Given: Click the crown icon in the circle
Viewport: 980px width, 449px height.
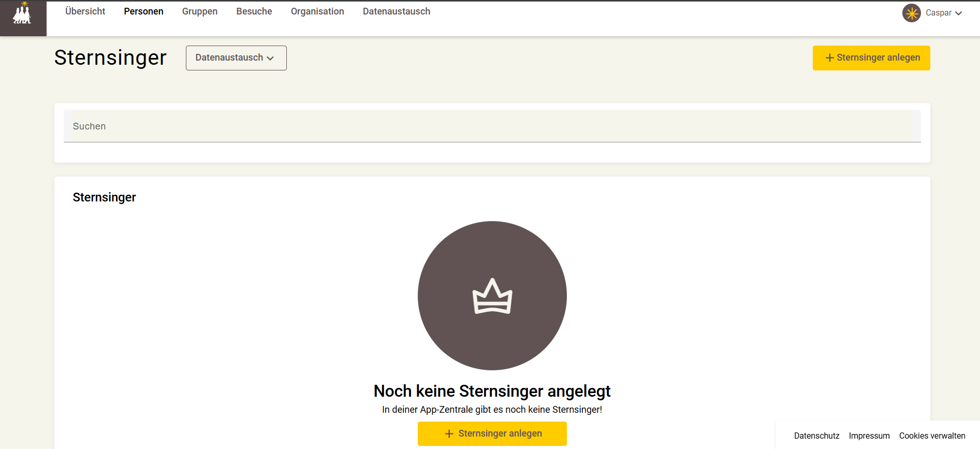Looking at the screenshot, I should tap(492, 296).
